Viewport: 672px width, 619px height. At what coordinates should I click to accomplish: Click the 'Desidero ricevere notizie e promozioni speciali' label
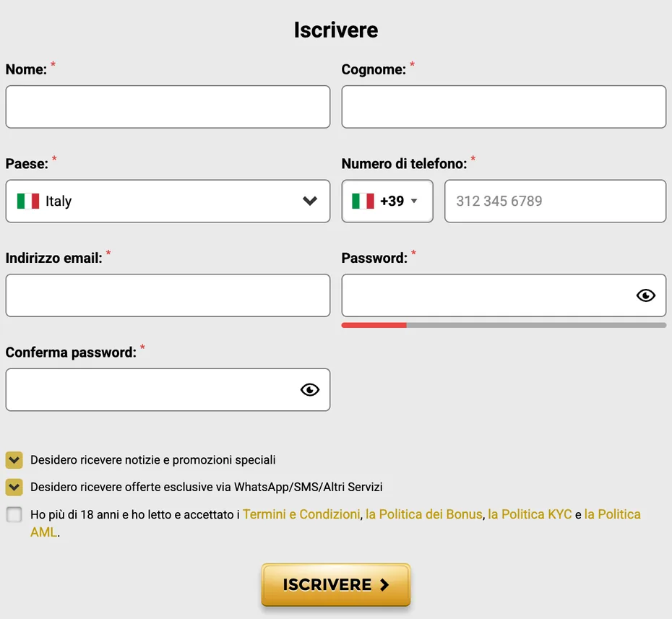tap(153, 460)
